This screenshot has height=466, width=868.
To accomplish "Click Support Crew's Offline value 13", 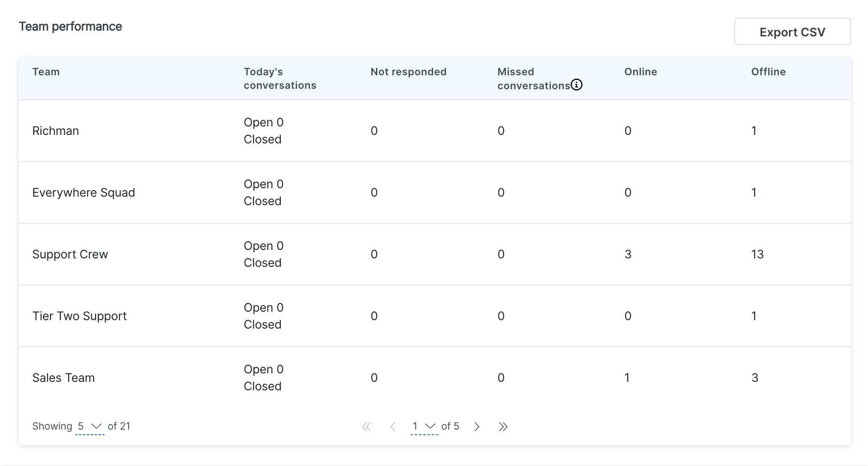I will [758, 255].
